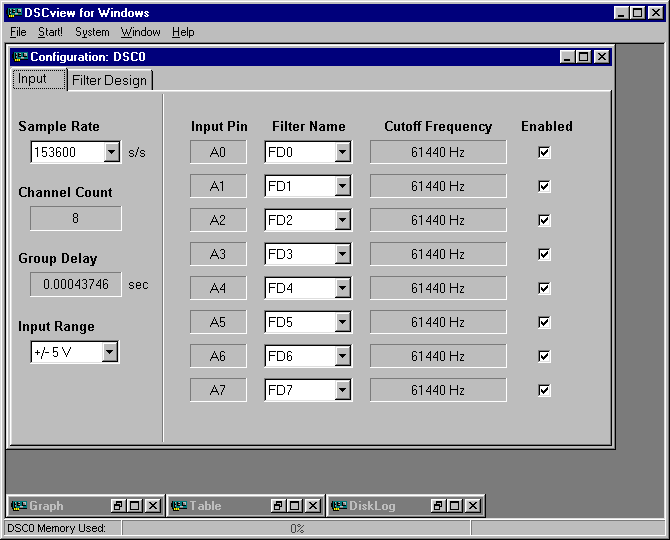This screenshot has width=670, height=540.
Task: Minimize the Configuration DSC0 window
Action: (x=567, y=57)
